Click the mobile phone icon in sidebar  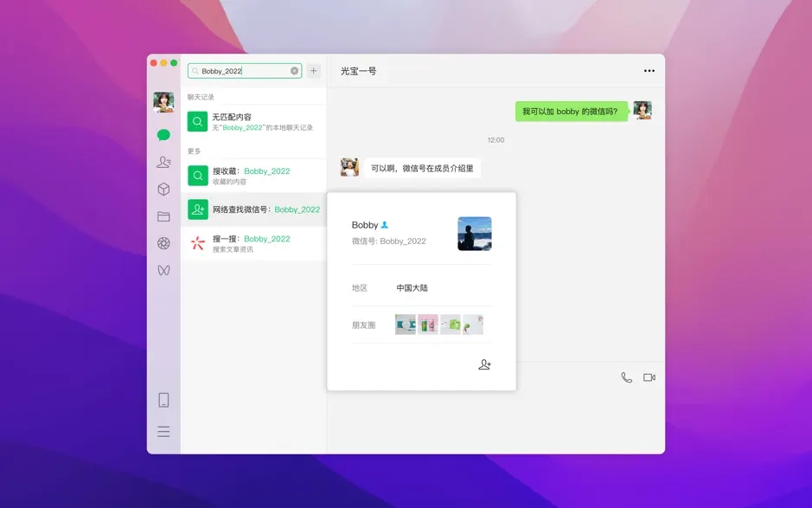click(x=163, y=399)
